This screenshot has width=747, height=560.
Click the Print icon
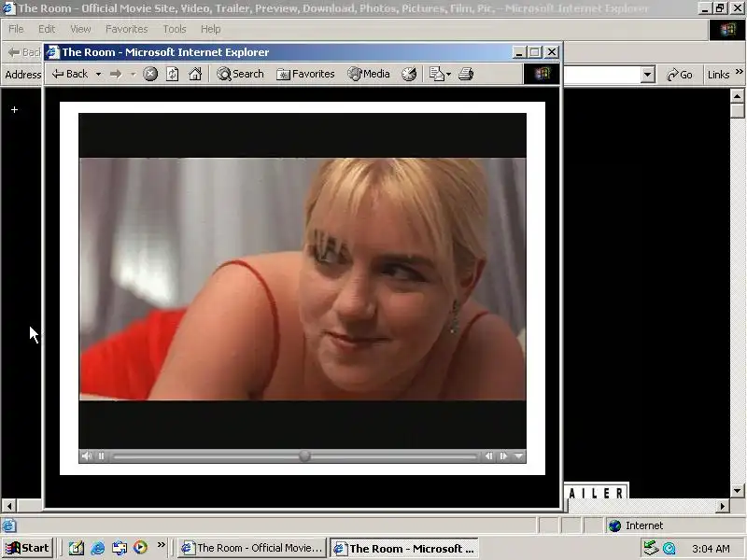click(x=465, y=74)
